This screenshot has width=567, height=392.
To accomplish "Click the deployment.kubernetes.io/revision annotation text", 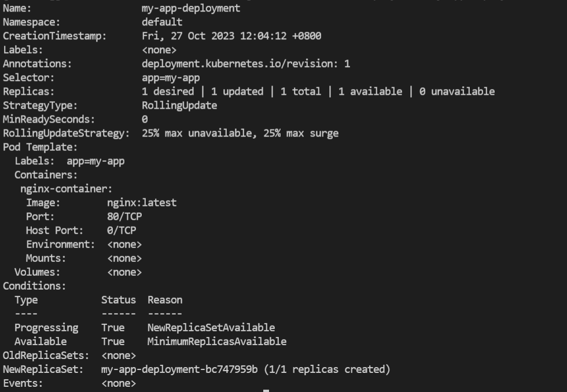I will click(245, 64).
